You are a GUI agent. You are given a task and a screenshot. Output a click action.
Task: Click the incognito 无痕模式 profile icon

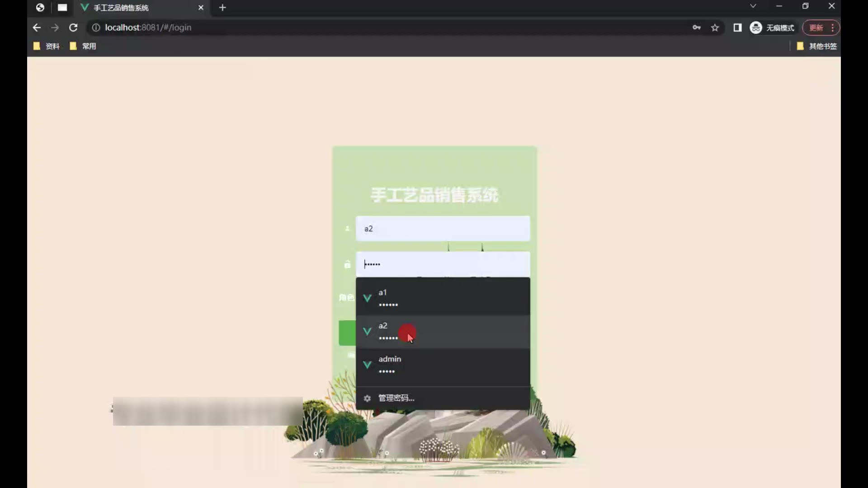click(756, 28)
